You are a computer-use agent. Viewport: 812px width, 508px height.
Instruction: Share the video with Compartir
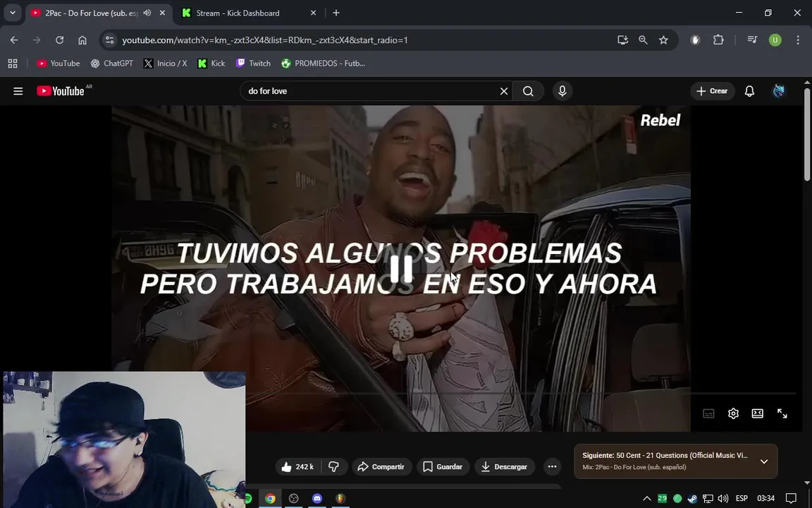click(x=381, y=467)
